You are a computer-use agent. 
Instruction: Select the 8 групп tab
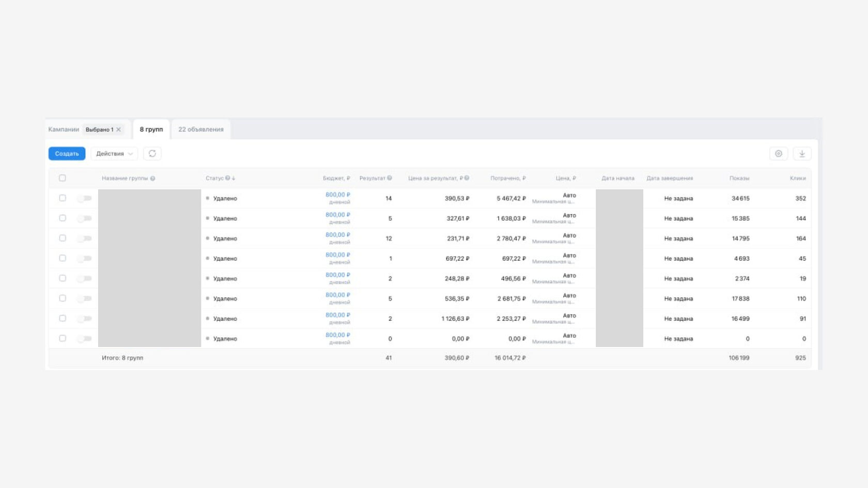point(151,130)
